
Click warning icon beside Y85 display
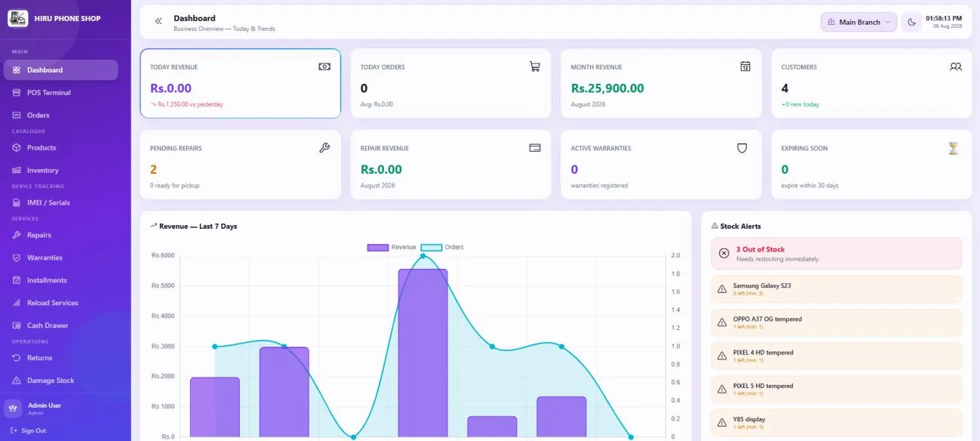point(722,422)
